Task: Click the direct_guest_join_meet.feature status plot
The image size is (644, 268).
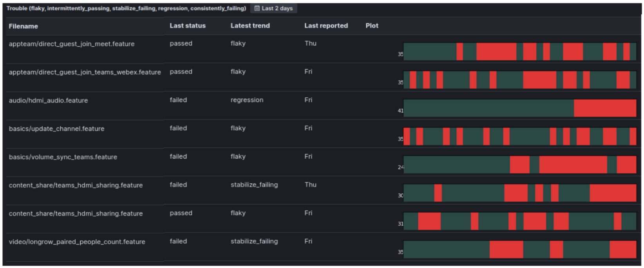Action: pyautogui.click(x=519, y=51)
